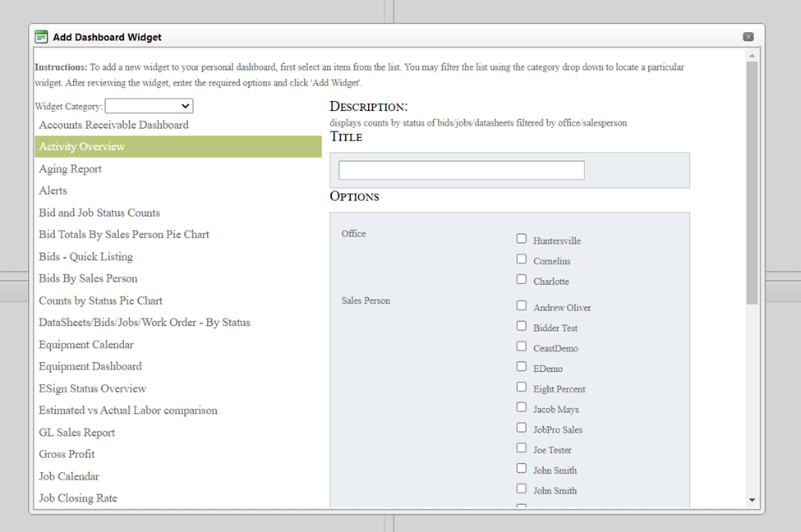Screen dimensions: 801x532
Task: Click the widget Title text field
Action: (x=461, y=170)
